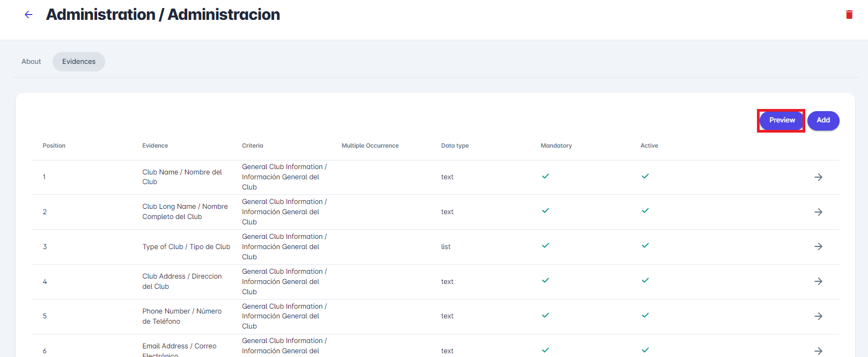Open Club Long Name row arrow

(818, 212)
